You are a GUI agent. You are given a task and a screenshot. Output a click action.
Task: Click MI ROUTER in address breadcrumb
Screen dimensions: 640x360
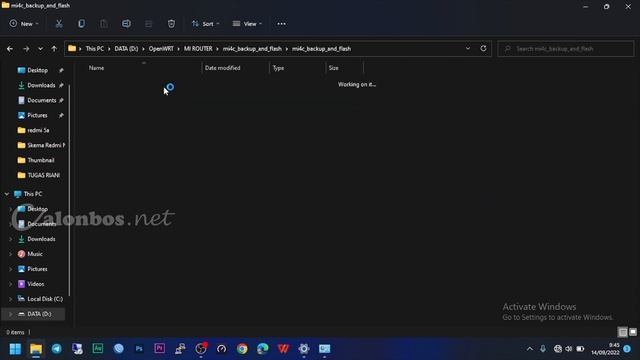coord(198,49)
